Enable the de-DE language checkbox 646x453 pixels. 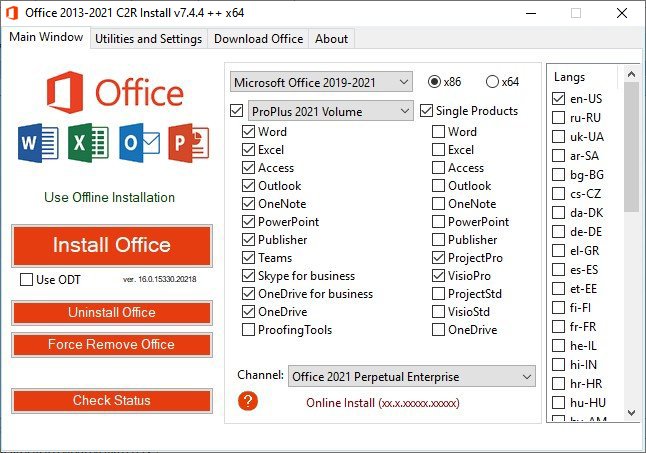tap(558, 231)
